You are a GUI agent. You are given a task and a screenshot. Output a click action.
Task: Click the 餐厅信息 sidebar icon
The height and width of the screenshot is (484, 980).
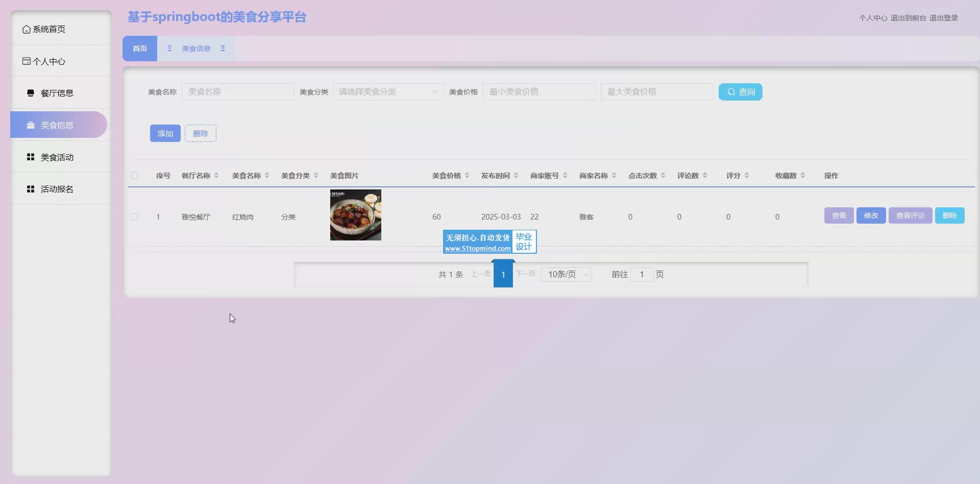(31, 93)
